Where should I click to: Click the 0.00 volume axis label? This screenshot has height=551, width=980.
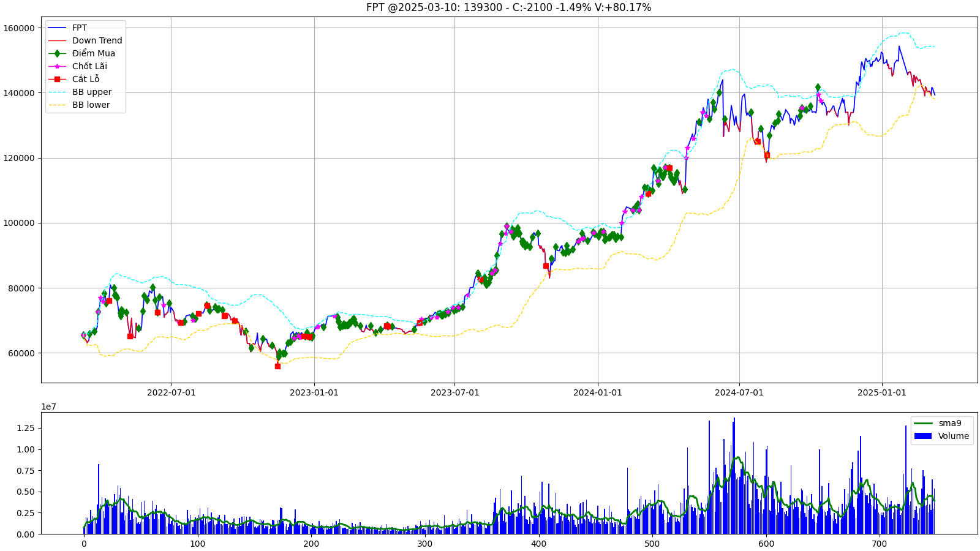[25, 534]
